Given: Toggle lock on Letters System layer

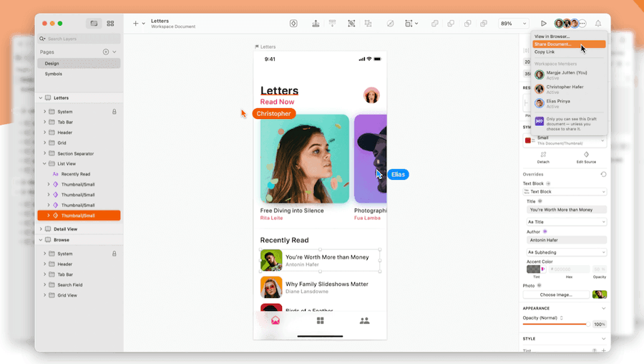Looking at the screenshot, I should coord(114,112).
